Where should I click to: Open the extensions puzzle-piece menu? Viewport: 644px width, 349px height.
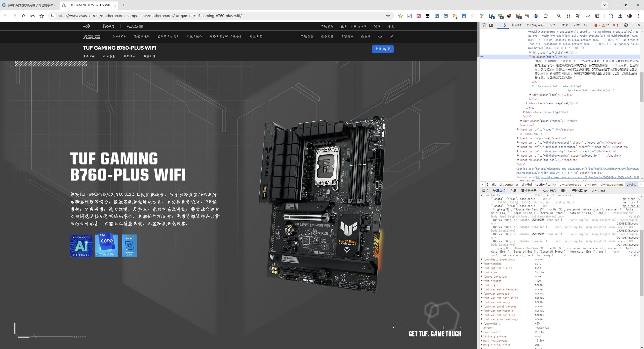(x=545, y=16)
